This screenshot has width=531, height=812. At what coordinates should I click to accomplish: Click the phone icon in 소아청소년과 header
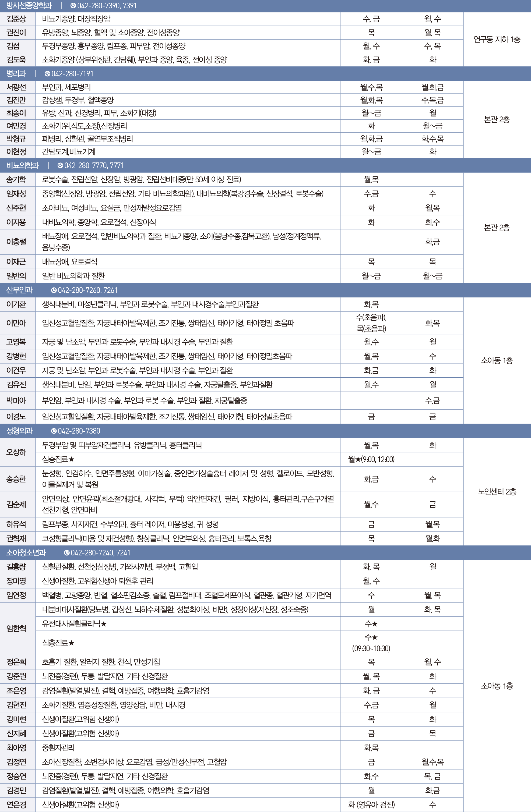click(67, 553)
